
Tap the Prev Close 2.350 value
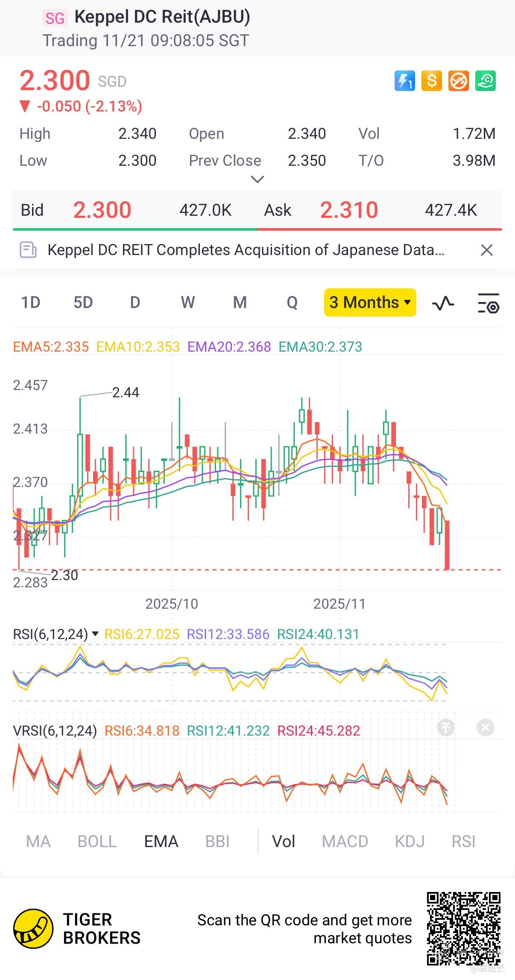pos(307,161)
